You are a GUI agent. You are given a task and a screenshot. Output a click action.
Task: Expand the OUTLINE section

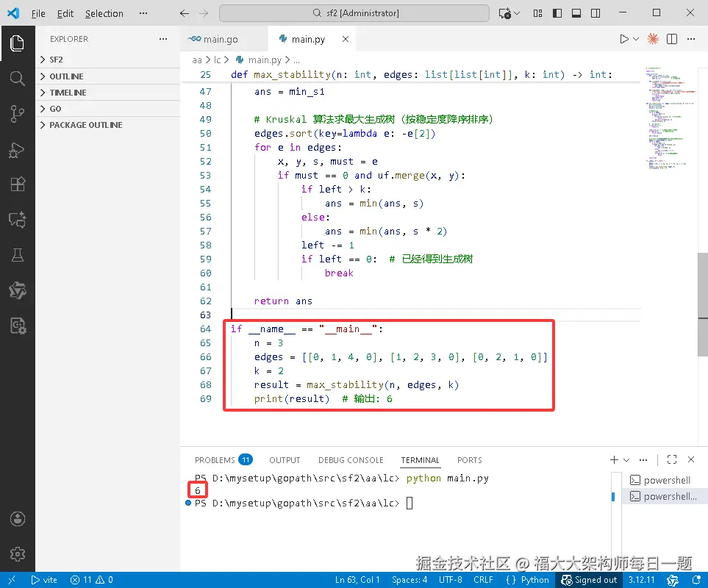[107, 76]
